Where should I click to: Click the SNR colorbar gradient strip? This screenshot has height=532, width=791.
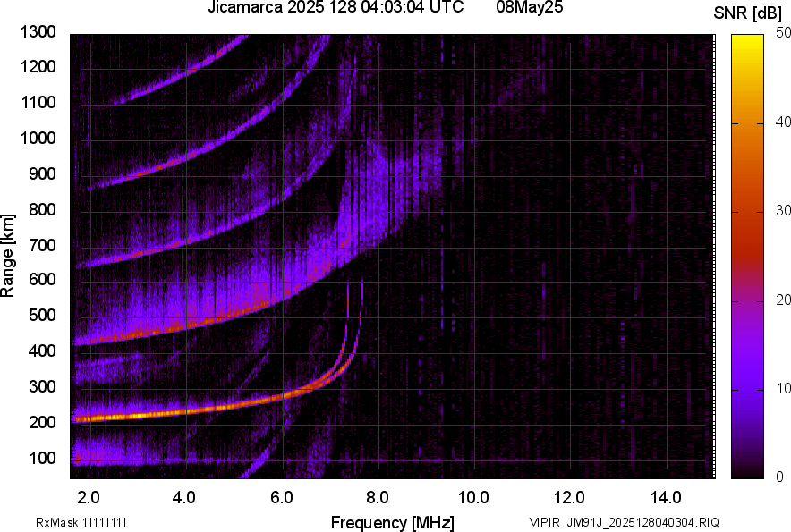point(748,257)
